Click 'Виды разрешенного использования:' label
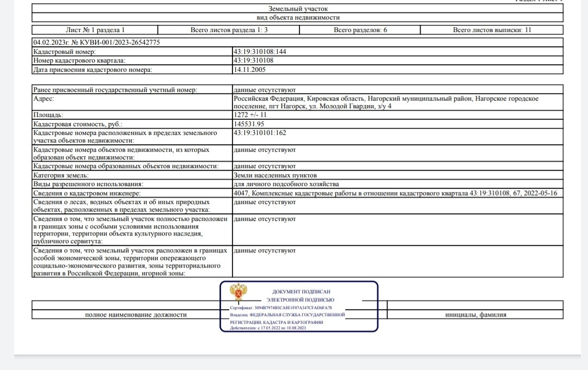Viewport: 588px width, 370px height. (x=88, y=184)
